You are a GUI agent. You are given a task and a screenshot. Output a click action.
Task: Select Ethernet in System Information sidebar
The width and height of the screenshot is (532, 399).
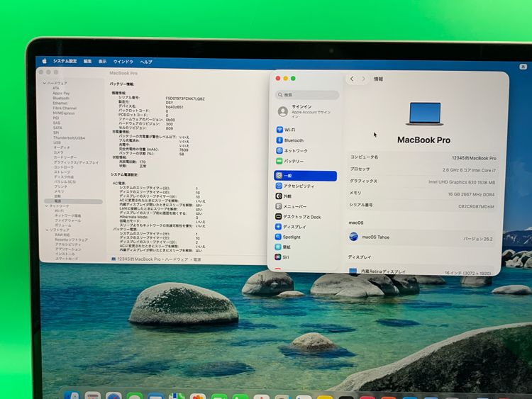[60, 103]
